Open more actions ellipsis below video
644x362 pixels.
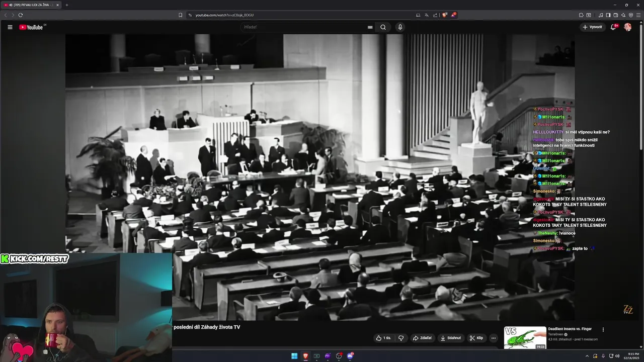[x=494, y=338]
